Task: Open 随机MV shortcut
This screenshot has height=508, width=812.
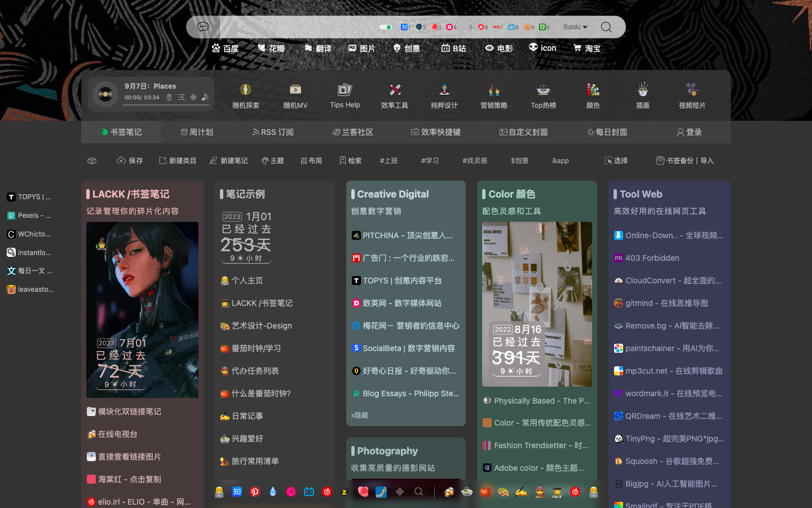Action: (295, 95)
